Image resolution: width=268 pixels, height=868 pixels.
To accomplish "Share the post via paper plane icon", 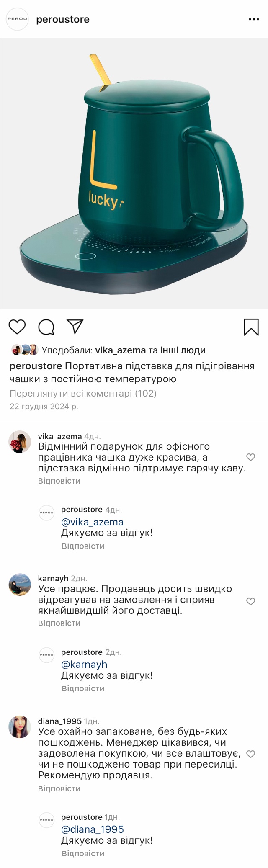I will click(75, 327).
